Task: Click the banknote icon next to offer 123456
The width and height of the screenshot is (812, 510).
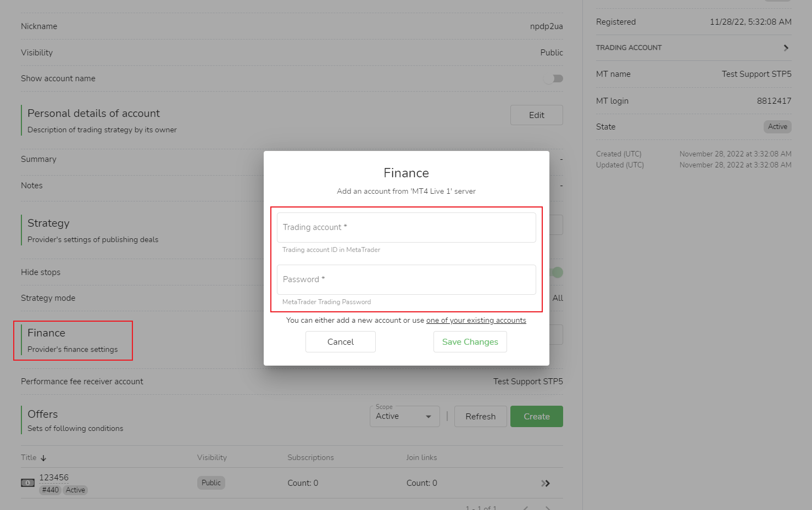Action: 27,483
